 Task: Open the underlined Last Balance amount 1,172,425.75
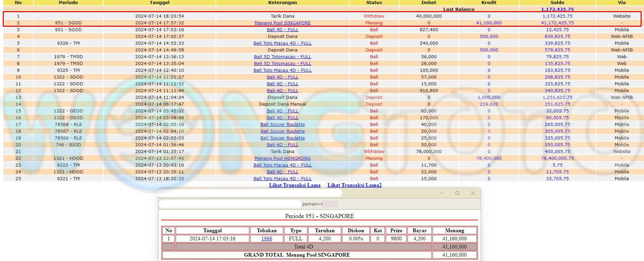(557, 9)
